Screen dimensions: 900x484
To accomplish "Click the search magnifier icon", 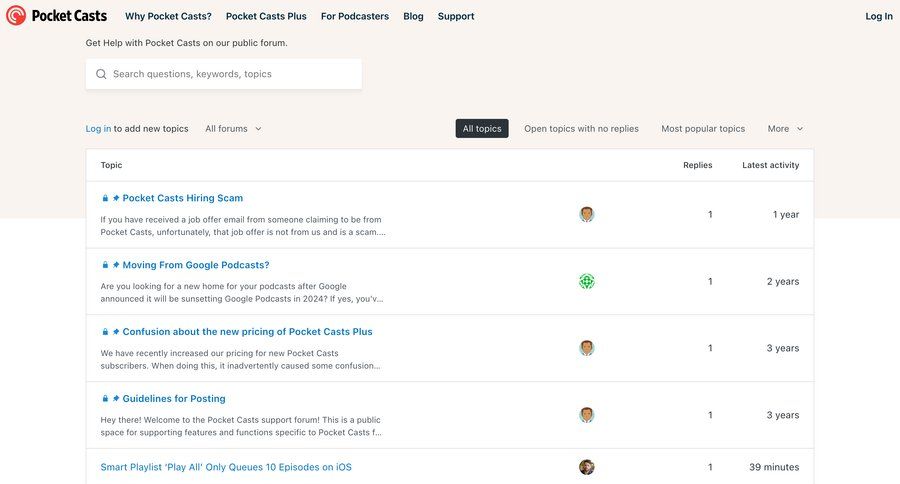I will [101, 74].
